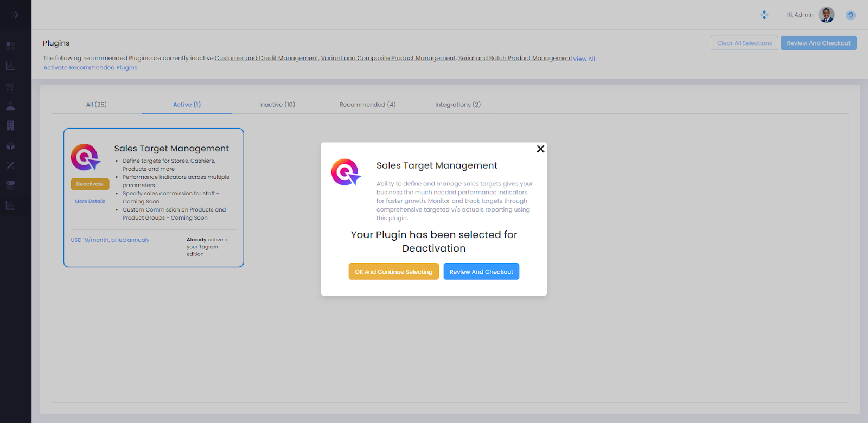Open the dashboard grid icon in sidebar
The image size is (868, 423).
10,46
